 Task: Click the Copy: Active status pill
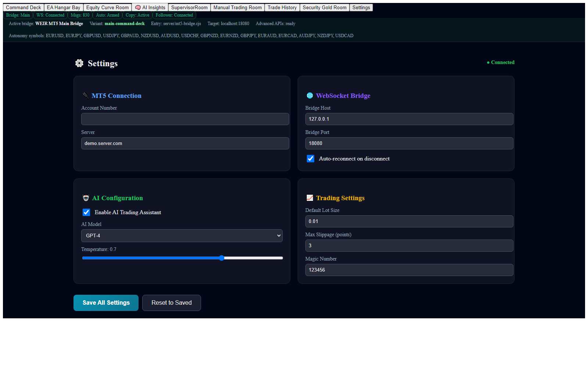click(x=137, y=15)
